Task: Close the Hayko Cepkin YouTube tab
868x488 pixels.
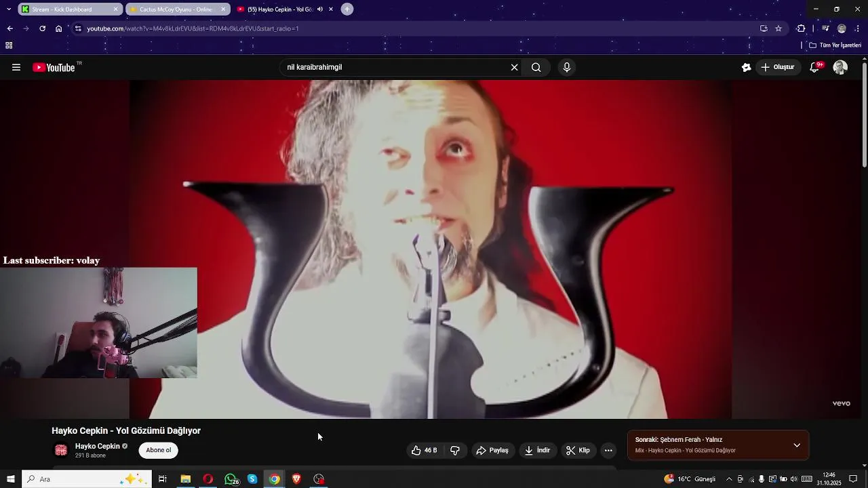Action: click(x=331, y=9)
